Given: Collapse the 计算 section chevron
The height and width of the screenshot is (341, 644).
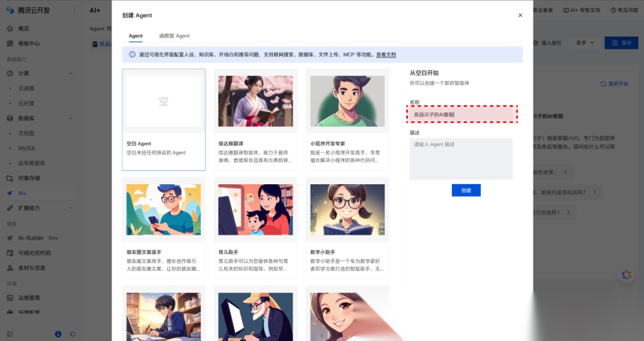Looking at the screenshot, I should tap(70, 73).
